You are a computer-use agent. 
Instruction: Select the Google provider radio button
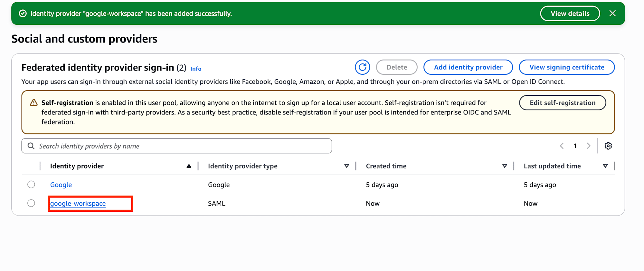[x=31, y=185]
